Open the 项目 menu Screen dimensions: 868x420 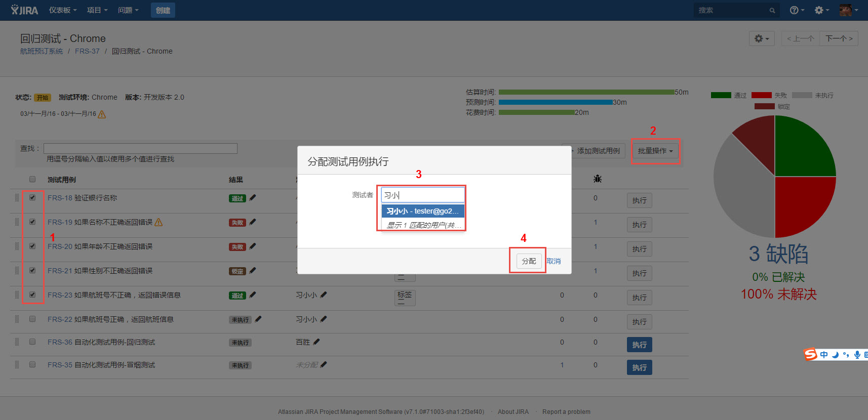tap(97, 10)
